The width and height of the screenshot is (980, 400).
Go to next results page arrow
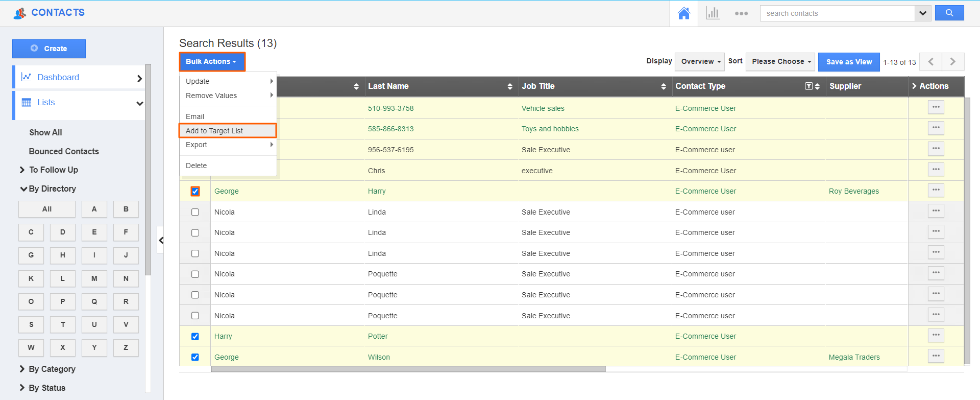[x=952, y=62]
